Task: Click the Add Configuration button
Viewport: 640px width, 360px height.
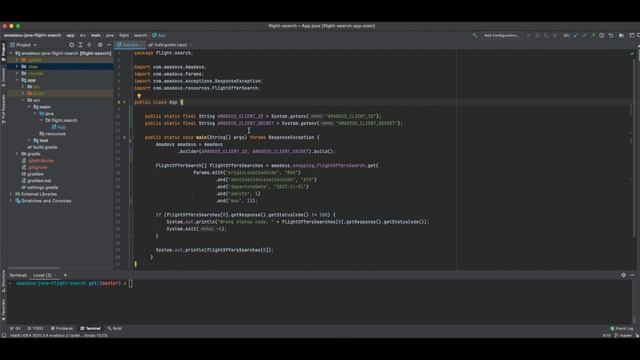Action: 502,36
